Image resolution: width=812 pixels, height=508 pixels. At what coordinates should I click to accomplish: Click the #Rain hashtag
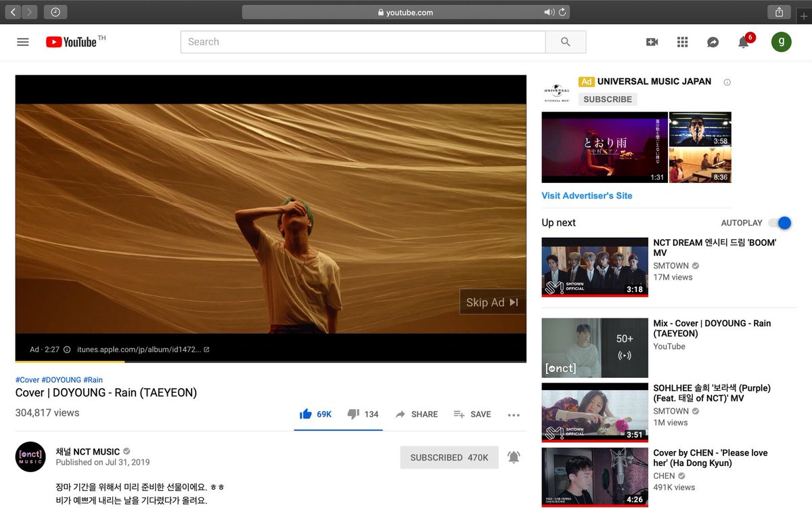point(93,380)
